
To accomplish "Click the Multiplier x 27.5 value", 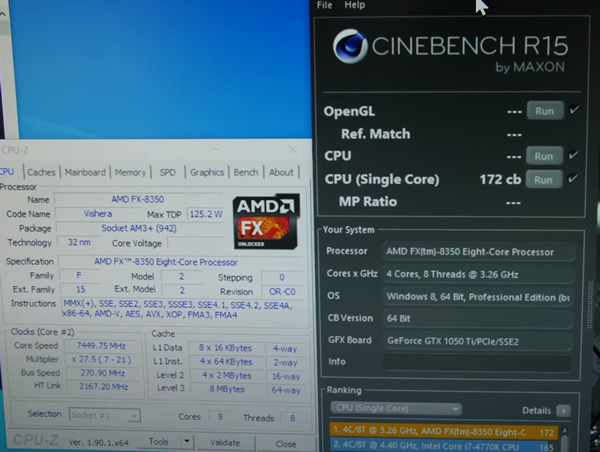I will [x=101, y=359].
